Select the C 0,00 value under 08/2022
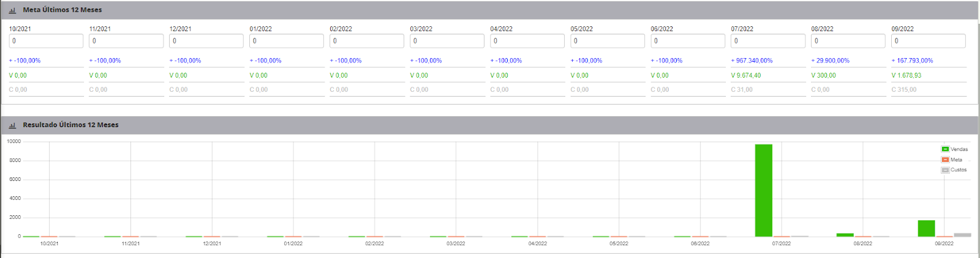 pyautogui.click(x=820, y=89)
